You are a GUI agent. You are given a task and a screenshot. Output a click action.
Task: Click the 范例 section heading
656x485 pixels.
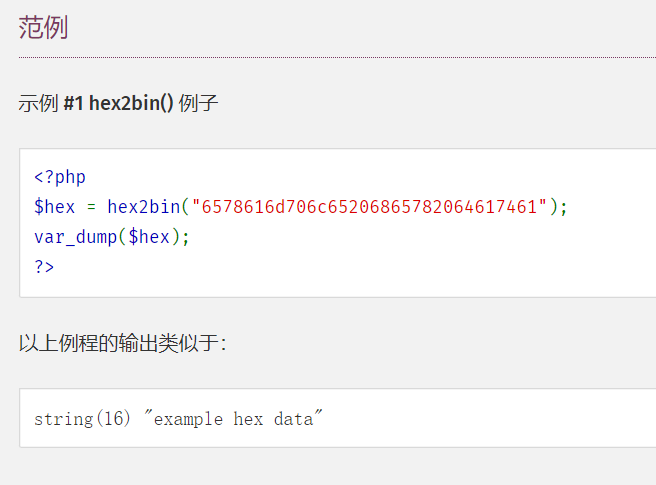click(43, 28)
